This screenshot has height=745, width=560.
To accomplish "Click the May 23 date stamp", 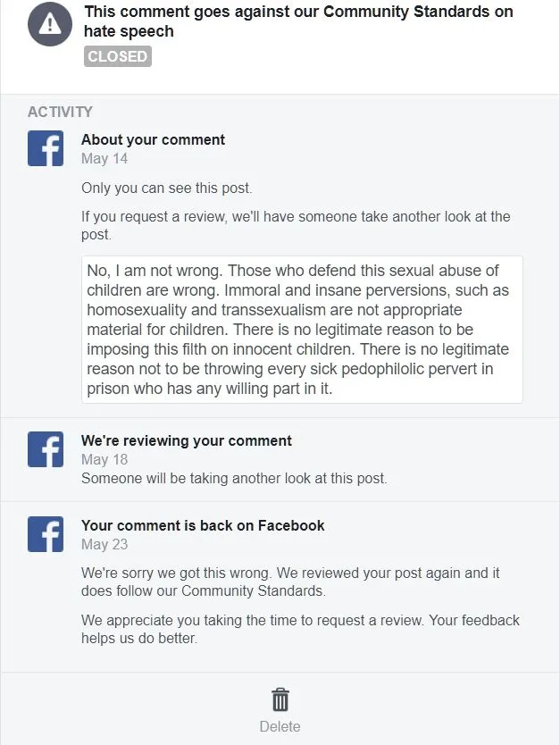I will [104, 544].
